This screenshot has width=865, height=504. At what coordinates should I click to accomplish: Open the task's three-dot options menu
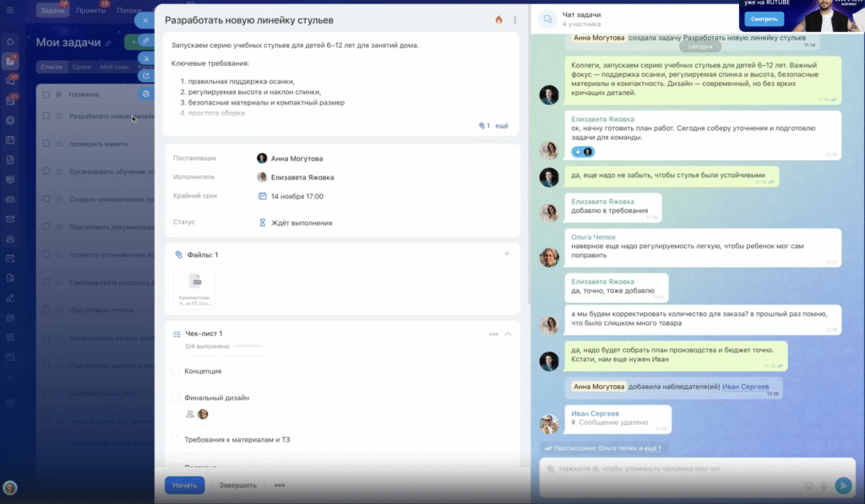514,19
